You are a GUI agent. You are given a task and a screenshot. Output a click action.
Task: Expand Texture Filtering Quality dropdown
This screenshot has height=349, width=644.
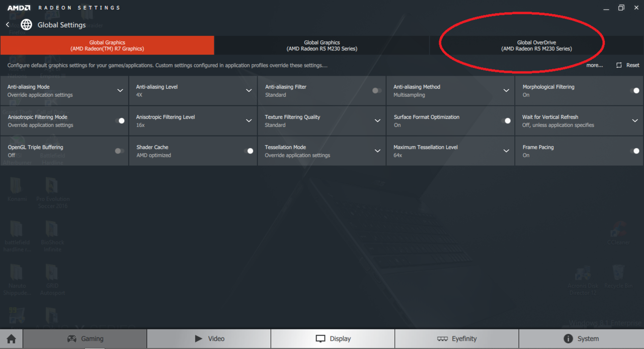click(378, 121)
